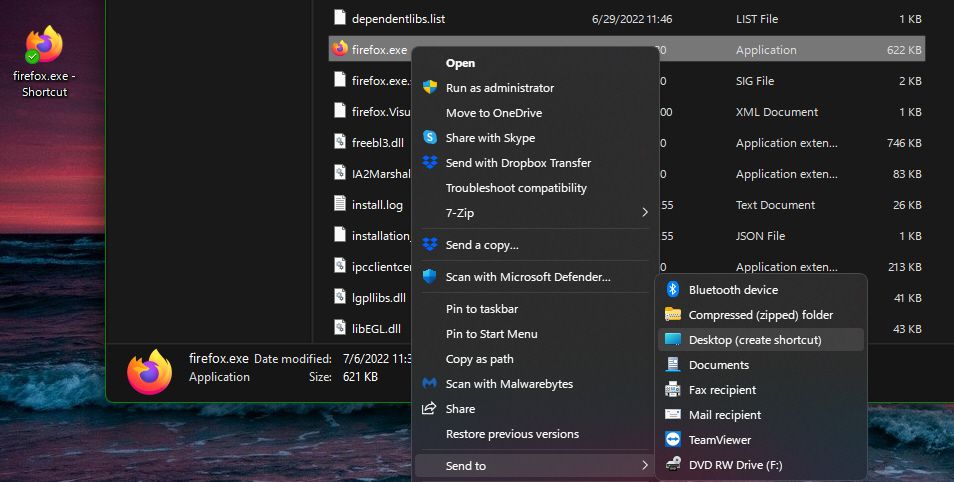The height and width of the screenshot is (482, 954).
Task: Click file icon of libEGL.dll
Action: (x=340, y=327)
